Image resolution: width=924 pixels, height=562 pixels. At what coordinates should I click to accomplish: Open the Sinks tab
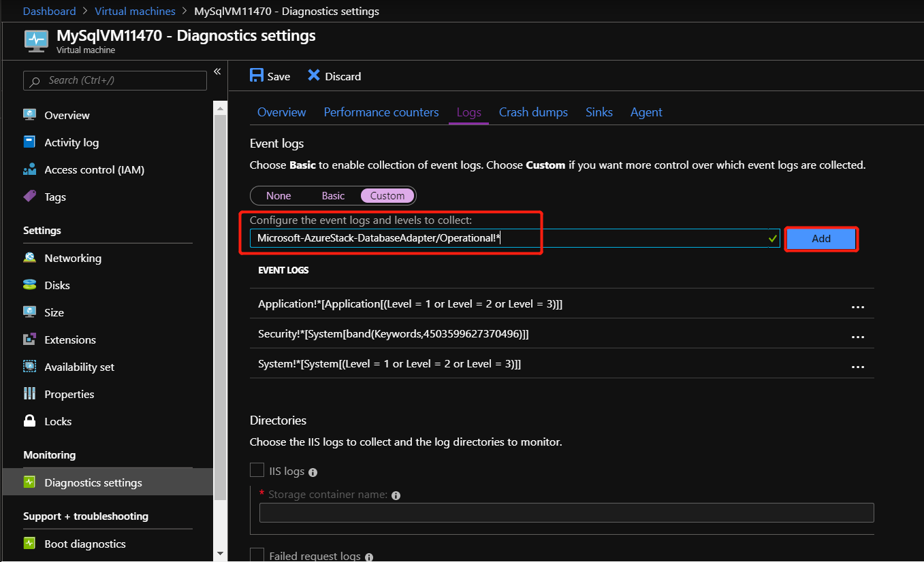click(599, 112)
